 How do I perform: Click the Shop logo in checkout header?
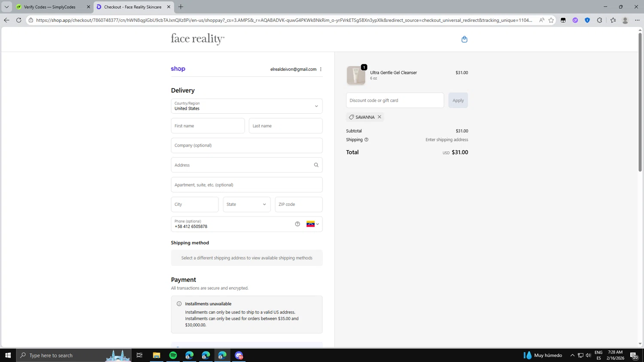click(178, 69)
